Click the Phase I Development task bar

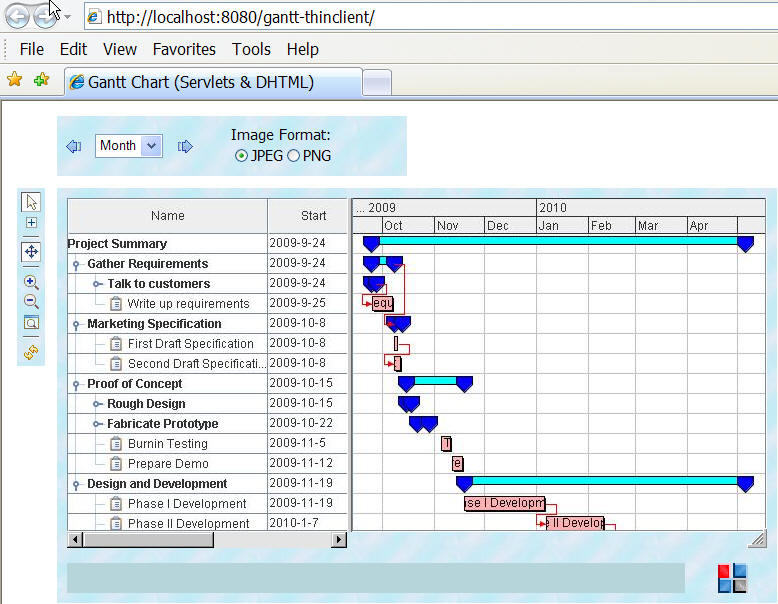pyautogui.click(x=504, y=503)
